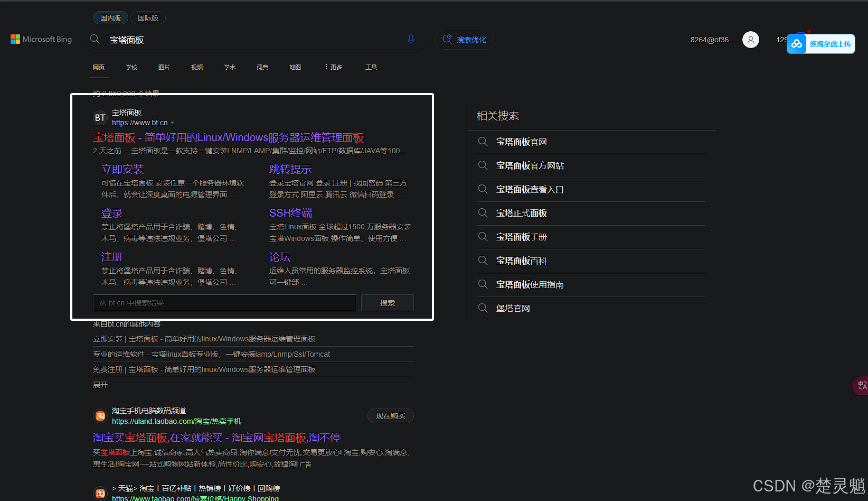
Task: Expand 展开 for more bt.cn content
Action: (x=100, y=385)
